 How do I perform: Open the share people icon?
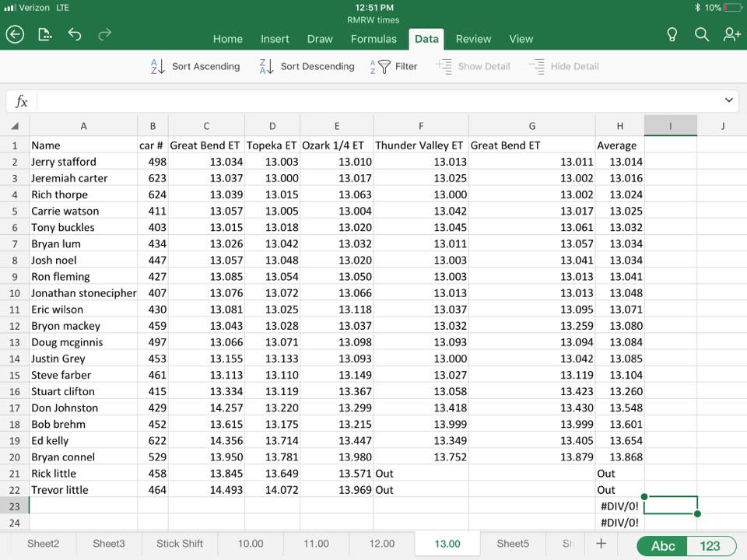click(x=731, y=34)
